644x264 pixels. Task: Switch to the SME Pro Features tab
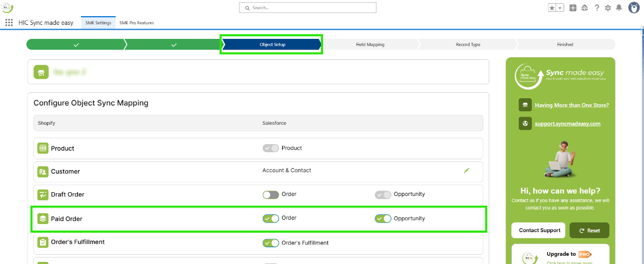point(136,23)
